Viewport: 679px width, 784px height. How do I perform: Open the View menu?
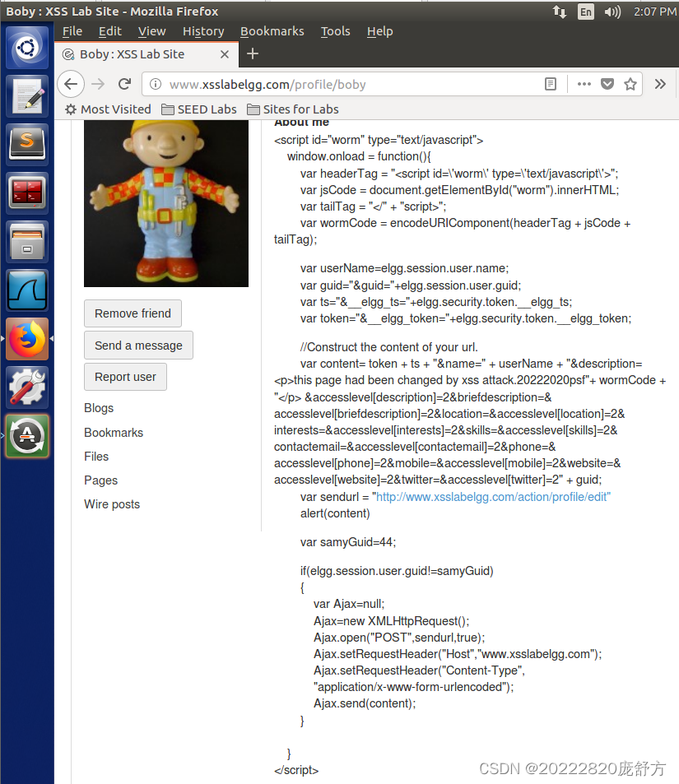pyautogui.click(x=151, y=31)
